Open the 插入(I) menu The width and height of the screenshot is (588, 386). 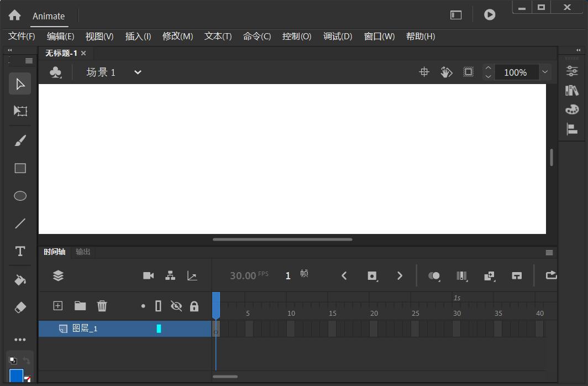137,36
